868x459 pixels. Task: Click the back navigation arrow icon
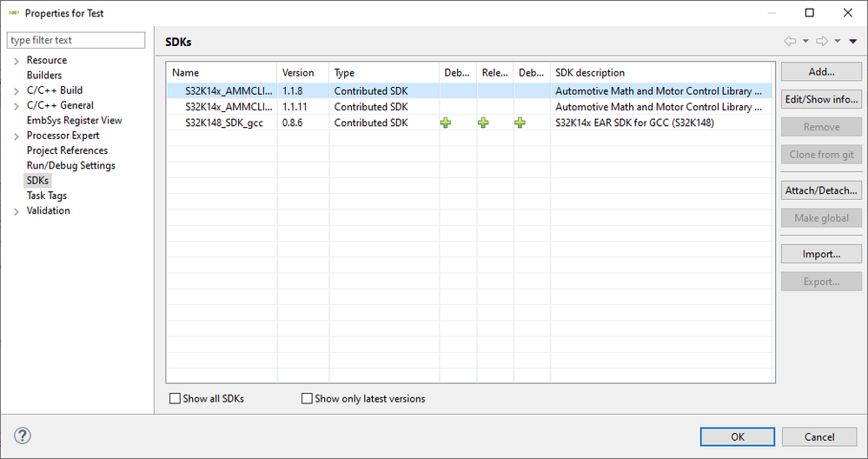tap(790, 41)
